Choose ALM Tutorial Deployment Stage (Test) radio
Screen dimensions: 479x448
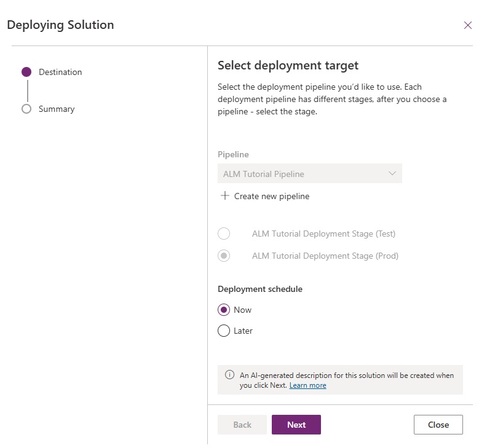pos(224,234)
